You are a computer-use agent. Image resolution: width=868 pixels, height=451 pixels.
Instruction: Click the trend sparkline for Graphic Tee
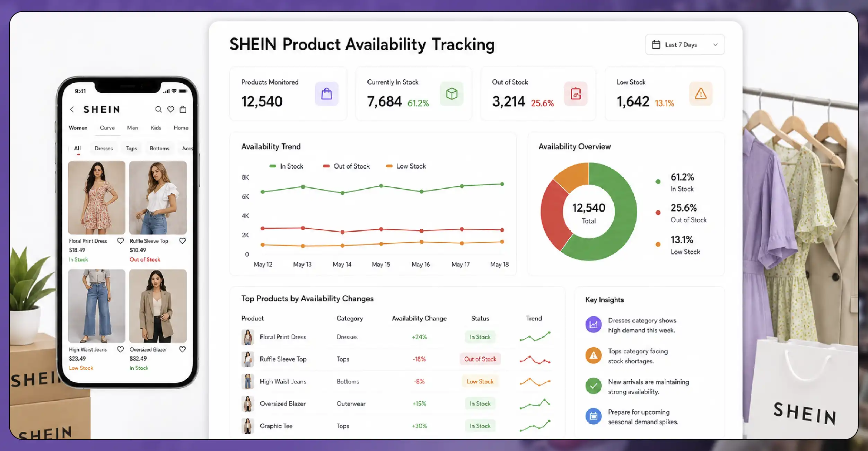pos(535,426)
